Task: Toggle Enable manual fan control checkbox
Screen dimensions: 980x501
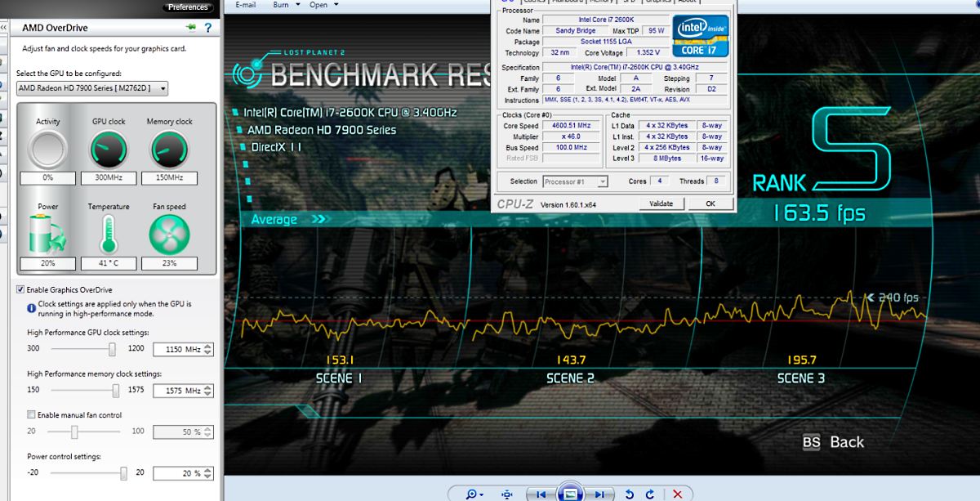Action: [32, 415]
